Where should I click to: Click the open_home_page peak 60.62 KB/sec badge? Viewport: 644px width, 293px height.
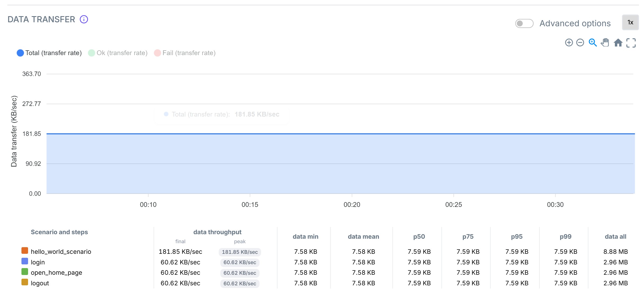pos(240,273)
